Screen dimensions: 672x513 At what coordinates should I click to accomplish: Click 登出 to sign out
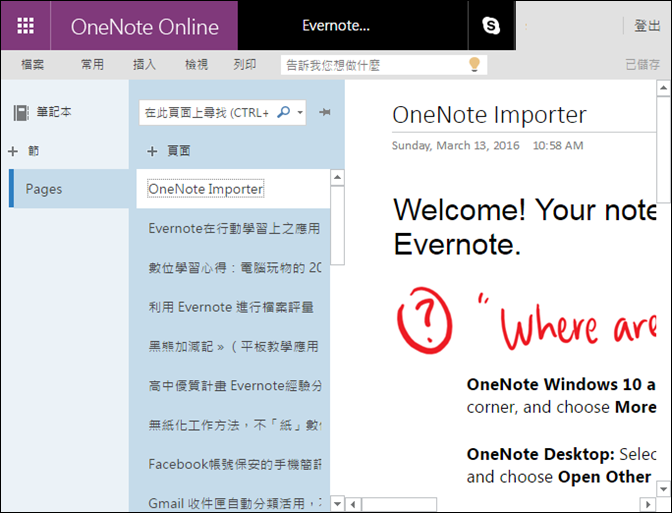point(647,26)
